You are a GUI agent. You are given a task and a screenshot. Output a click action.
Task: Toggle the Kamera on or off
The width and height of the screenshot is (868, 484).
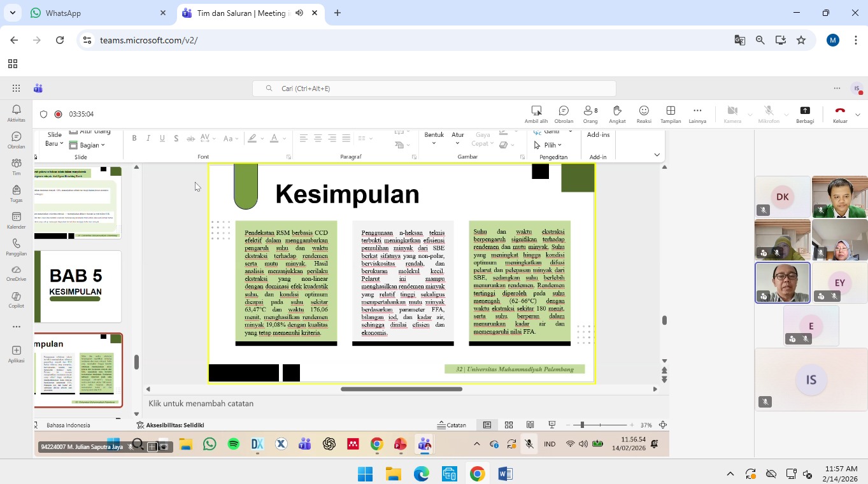click(732, 114)
